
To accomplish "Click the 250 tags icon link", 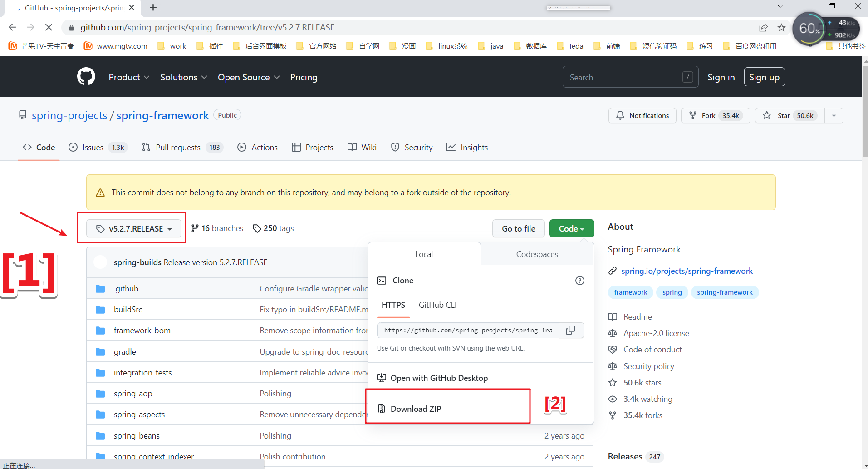I will coord(273,228).
